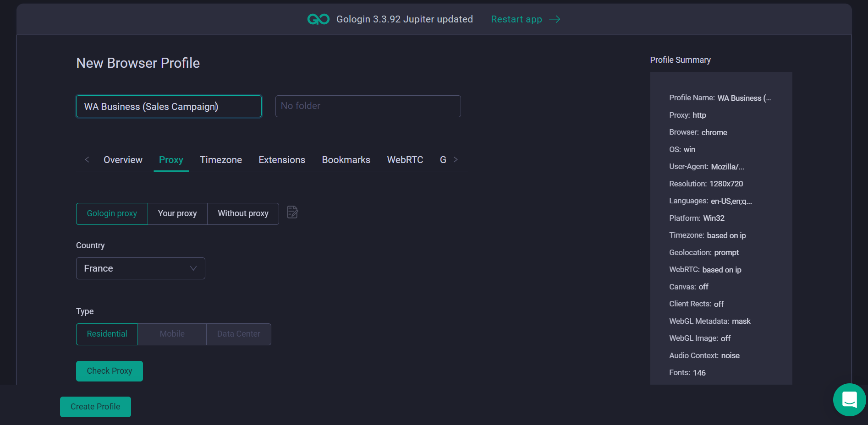868x425 pixels.
Task: Click Platform: Win32 summary entry
Action: click(x=697, y=218)
